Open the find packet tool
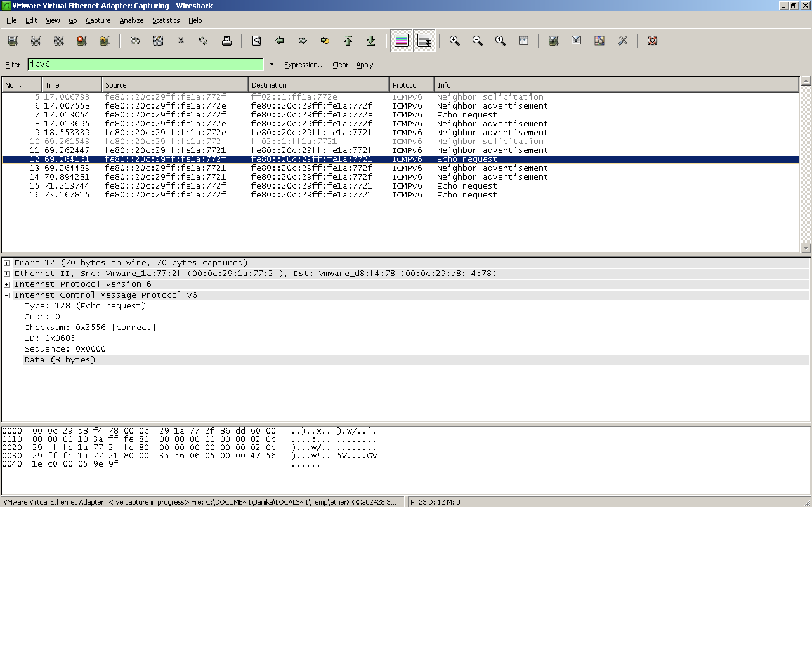812x650 pixels. [x=257, y=41]
